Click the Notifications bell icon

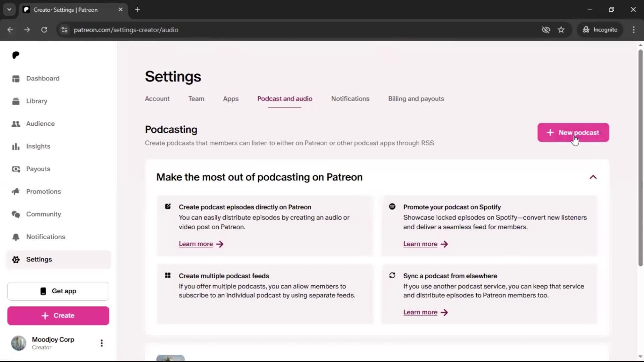coord(16,237)
